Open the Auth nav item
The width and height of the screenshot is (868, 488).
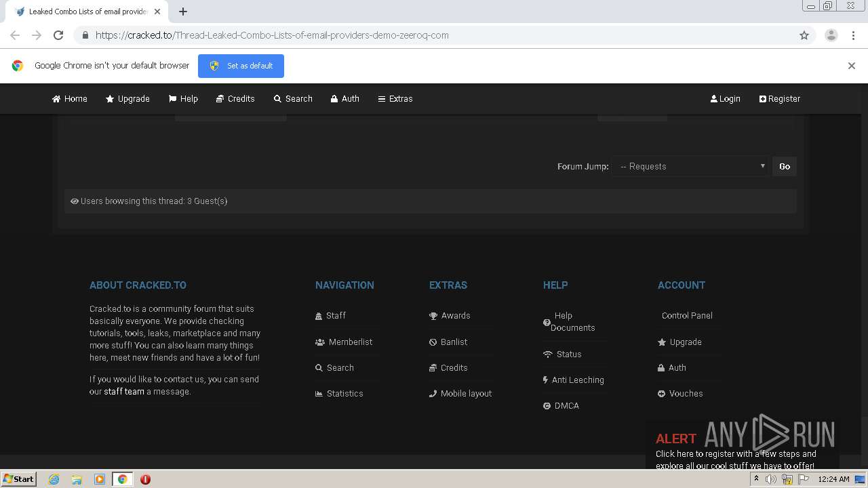pos(345,98)
